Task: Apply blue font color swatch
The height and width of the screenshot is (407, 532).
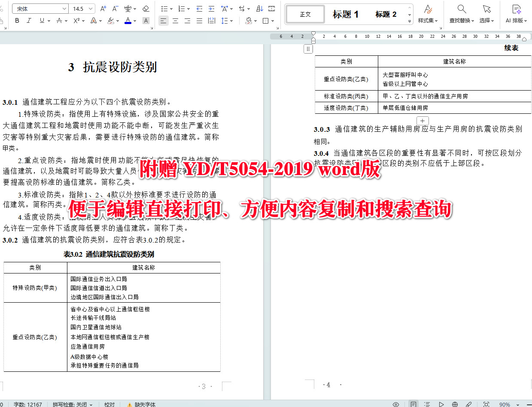Action: (128, 21)
